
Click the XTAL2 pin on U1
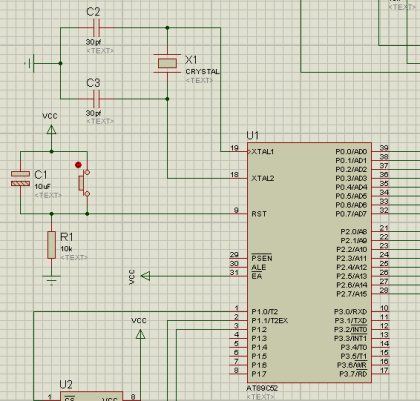(x=263, y=178)
